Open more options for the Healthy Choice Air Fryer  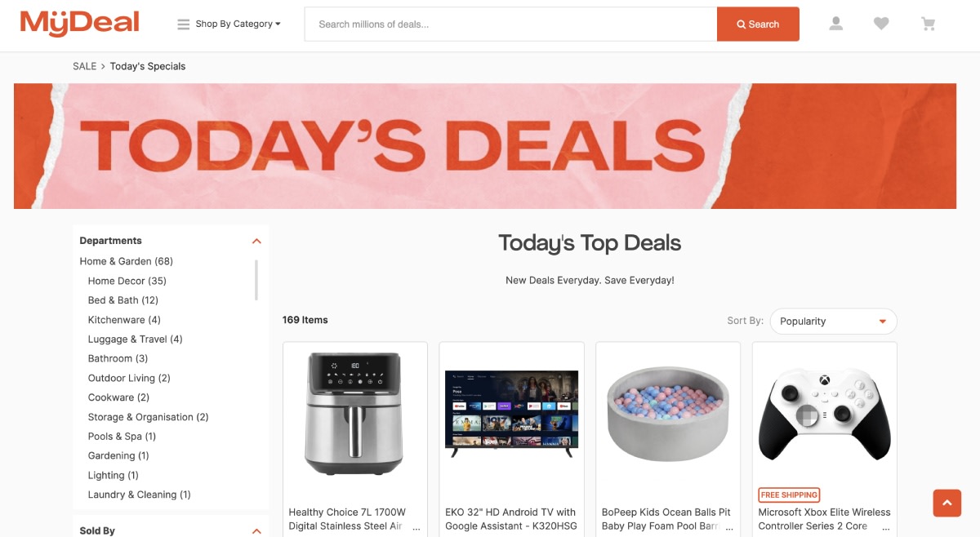pyautogui.click(x=416, y=527)
